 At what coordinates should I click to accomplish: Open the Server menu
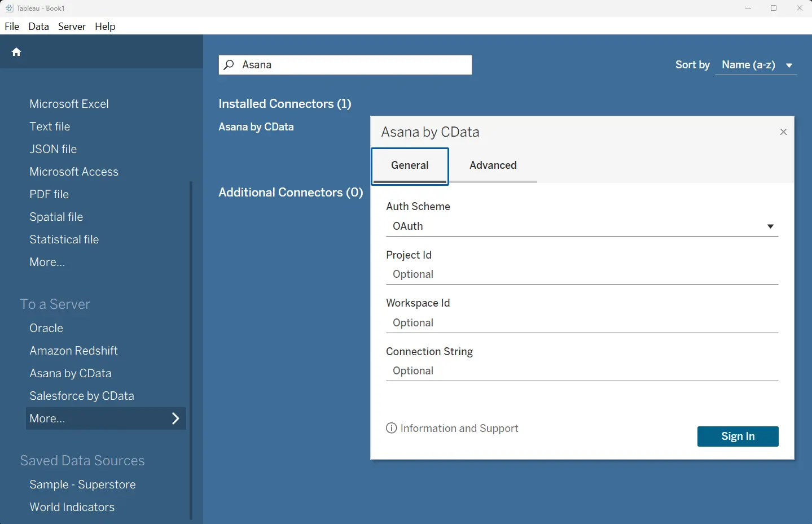tap(72, 26)
